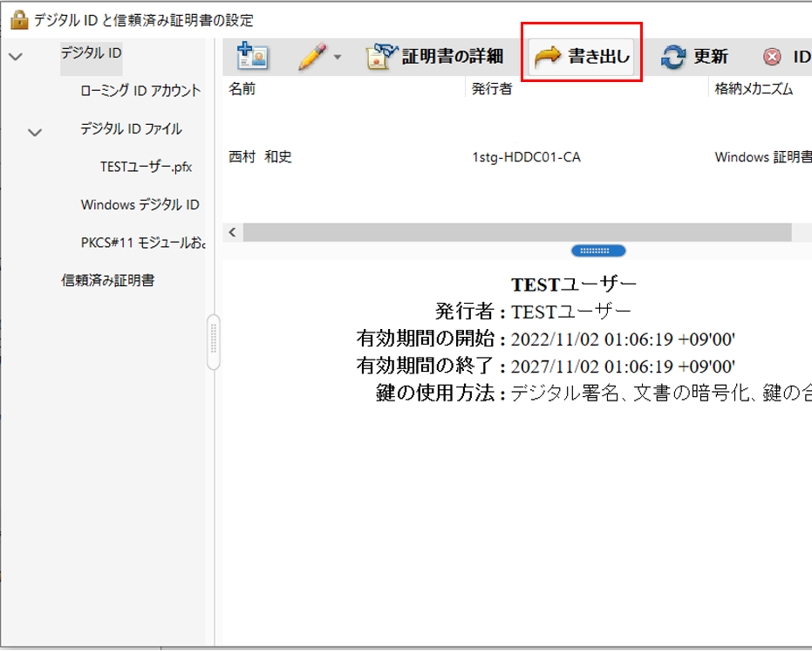This screenshot has height=651, width=812.
Task: Click the red ID removal icon
Action: [774, 55]
